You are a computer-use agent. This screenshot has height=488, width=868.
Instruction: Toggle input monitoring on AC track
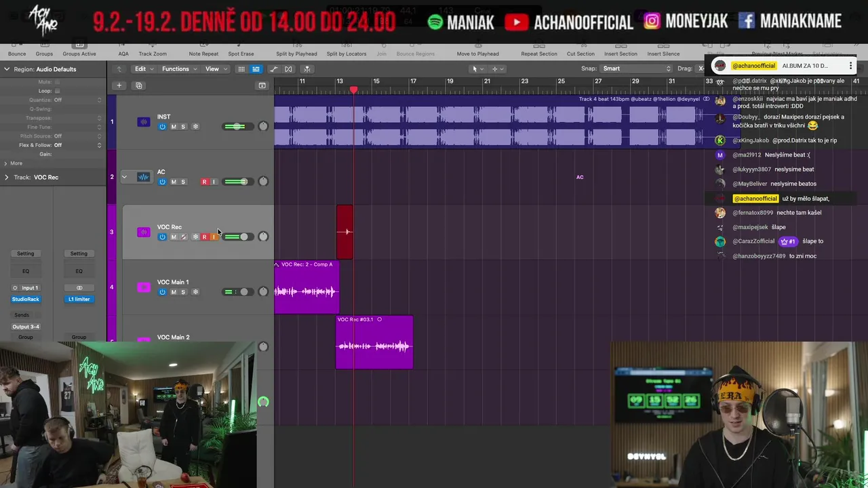(214, 182)
